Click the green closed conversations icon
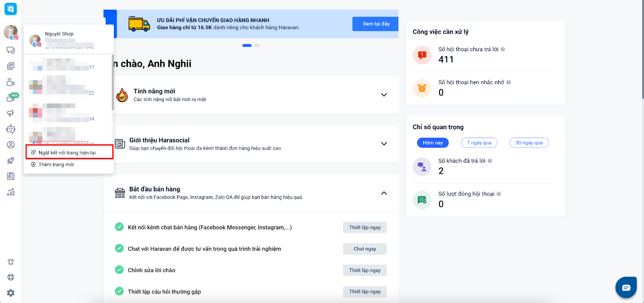The image size is (644, 303). pos(422,200)
